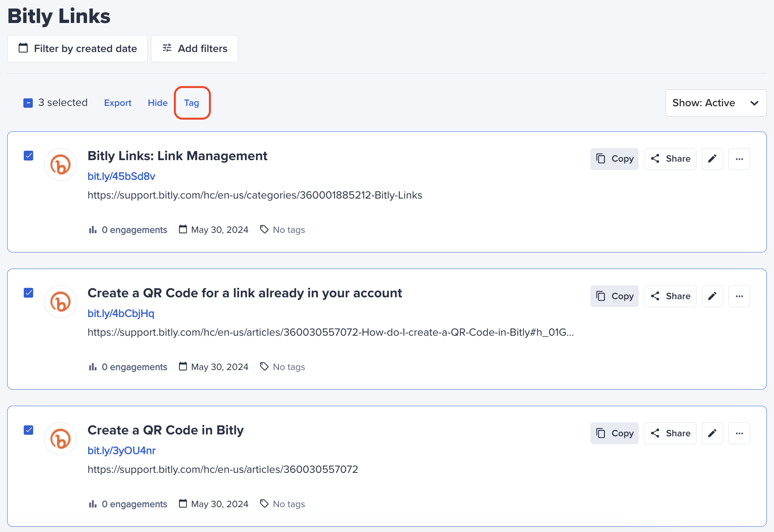Screen dimensions: 774x532
Task: Click May 30, 2024 date on bit.ly/45bSd8v card
Action: [220, 230]
